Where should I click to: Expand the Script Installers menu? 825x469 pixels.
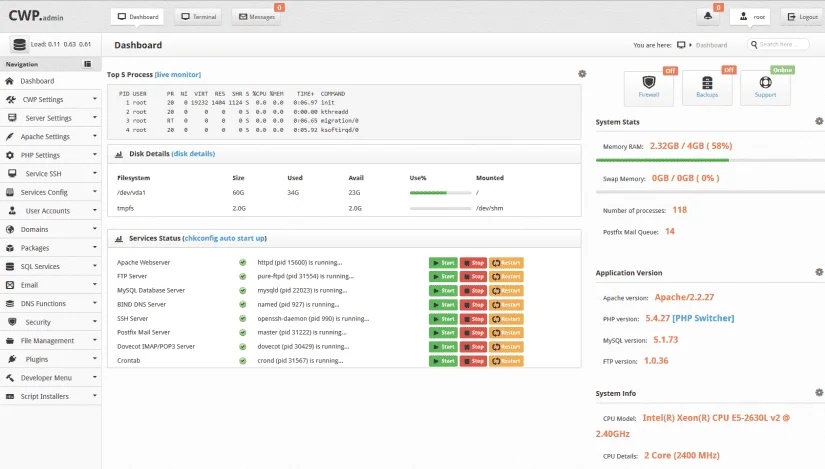pos(95,396)
